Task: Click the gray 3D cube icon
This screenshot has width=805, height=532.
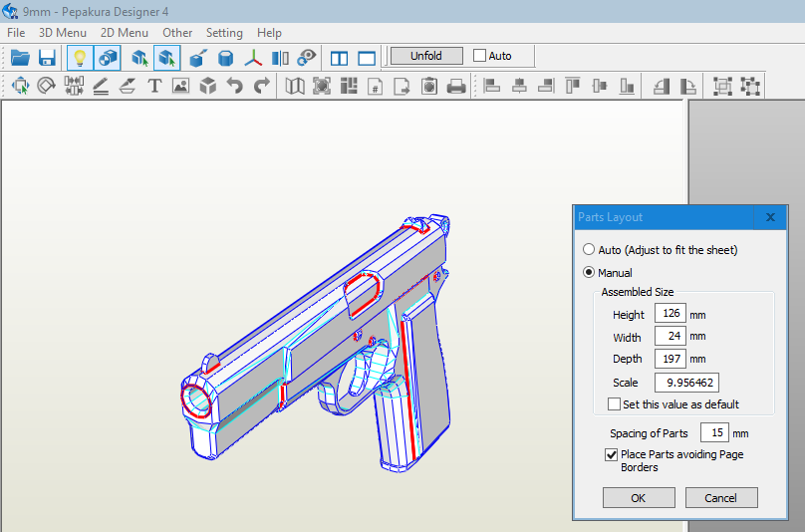Action: [x=208, y=86]
